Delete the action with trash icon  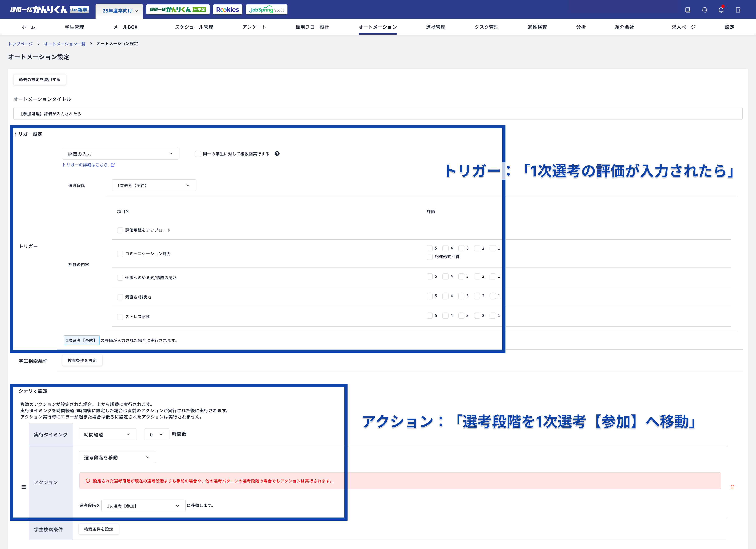pos(732,487)
